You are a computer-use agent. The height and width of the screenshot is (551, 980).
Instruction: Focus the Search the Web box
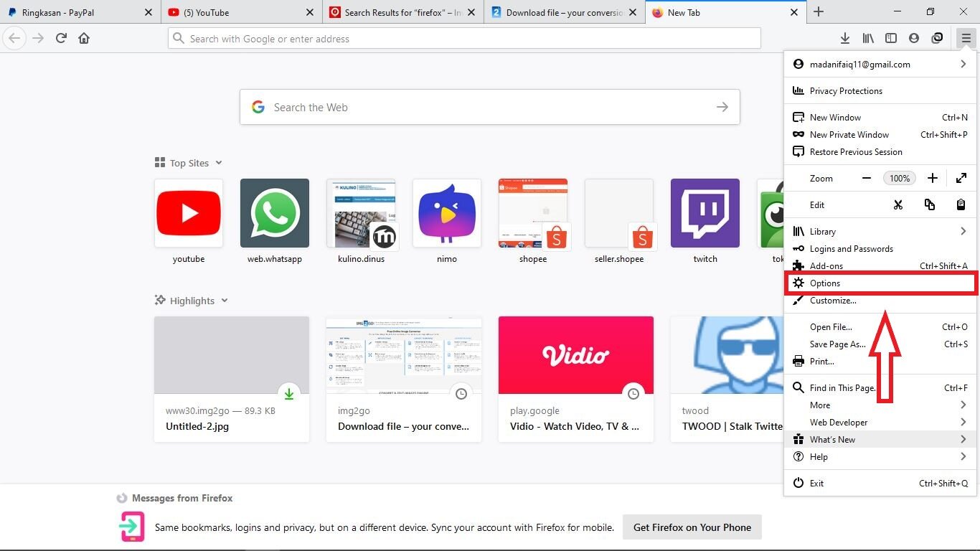tap(490, 107)
